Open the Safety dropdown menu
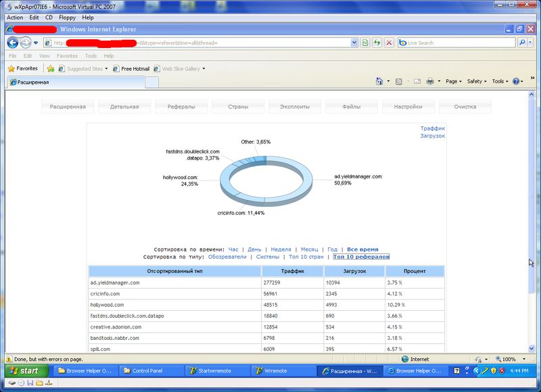Screen dimensions: 541x392 477,81
